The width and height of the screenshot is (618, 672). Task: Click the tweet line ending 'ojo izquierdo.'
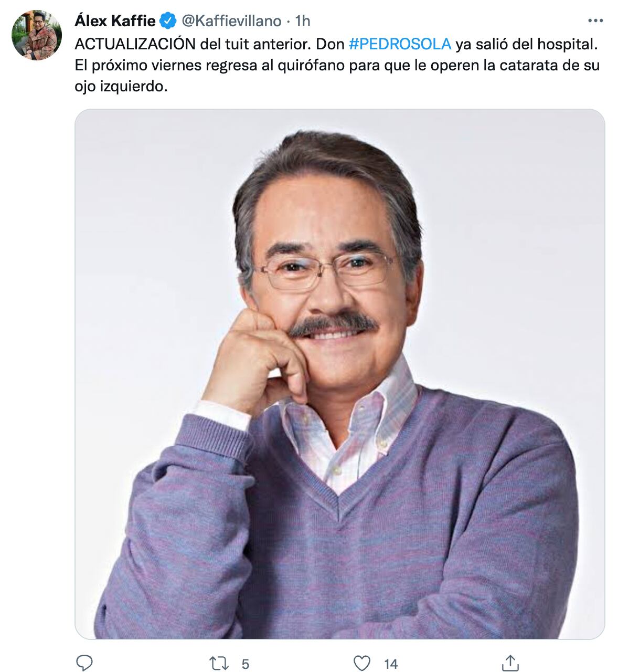(121, 88)
